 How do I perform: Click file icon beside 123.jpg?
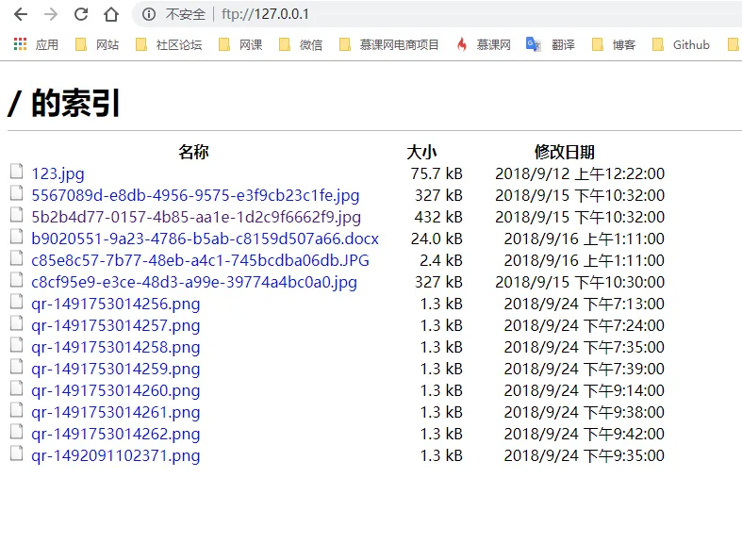tap(17, 172)
